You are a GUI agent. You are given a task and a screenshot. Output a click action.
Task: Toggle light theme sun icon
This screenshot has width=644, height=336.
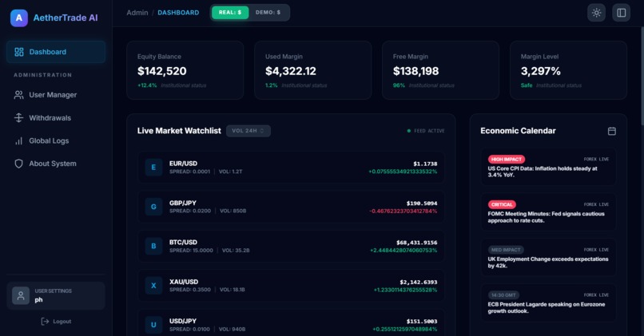click(596, 13)
